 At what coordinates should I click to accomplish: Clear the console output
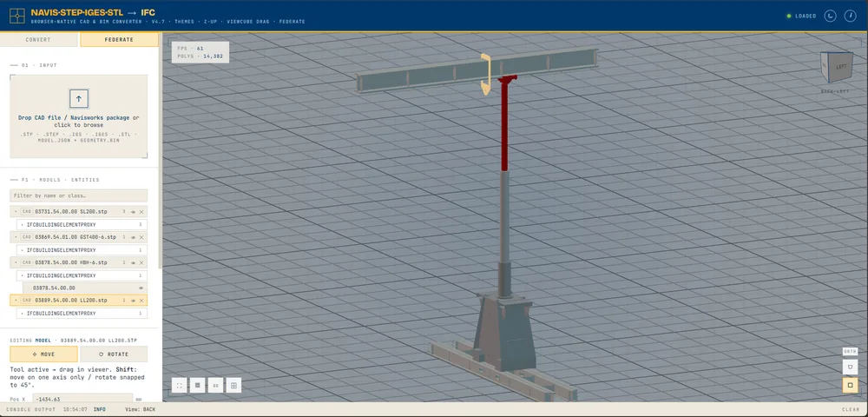click(x=851, y=410)
